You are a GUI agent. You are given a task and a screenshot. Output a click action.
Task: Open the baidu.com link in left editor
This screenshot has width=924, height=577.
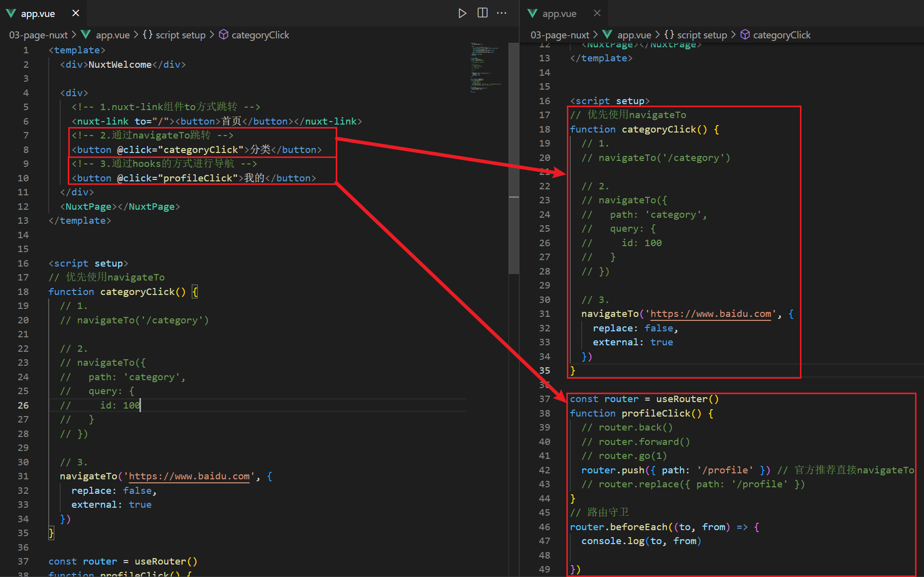[189, 476]
